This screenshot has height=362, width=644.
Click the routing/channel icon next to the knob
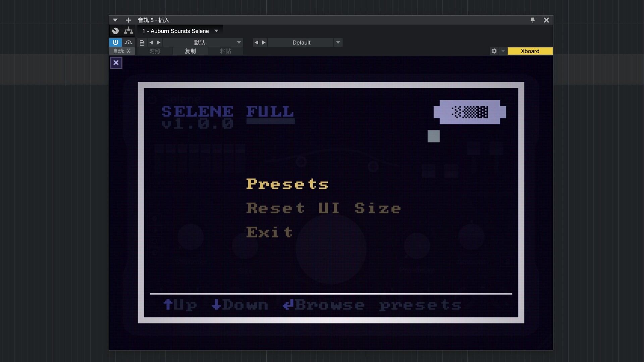[128, 31]
